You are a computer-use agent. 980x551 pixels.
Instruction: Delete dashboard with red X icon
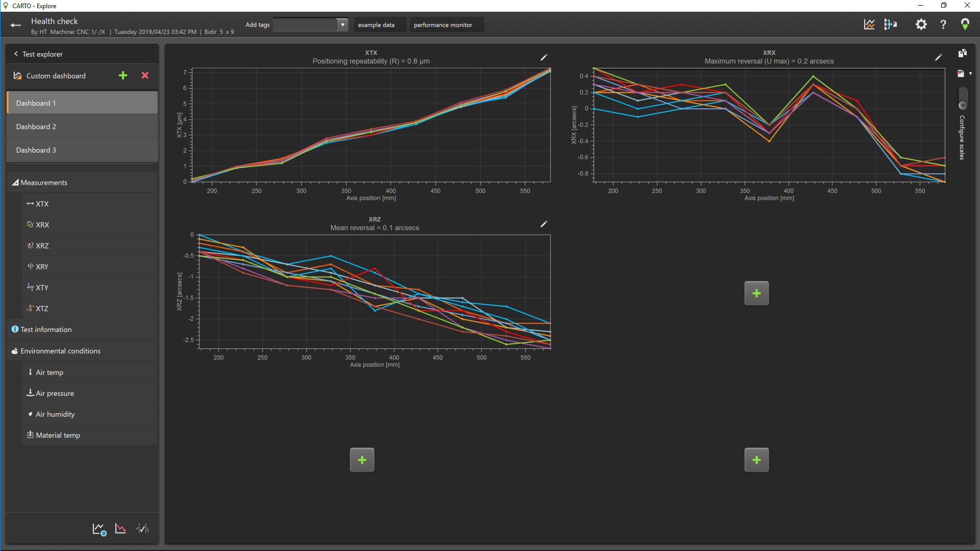tap(145, 76)
